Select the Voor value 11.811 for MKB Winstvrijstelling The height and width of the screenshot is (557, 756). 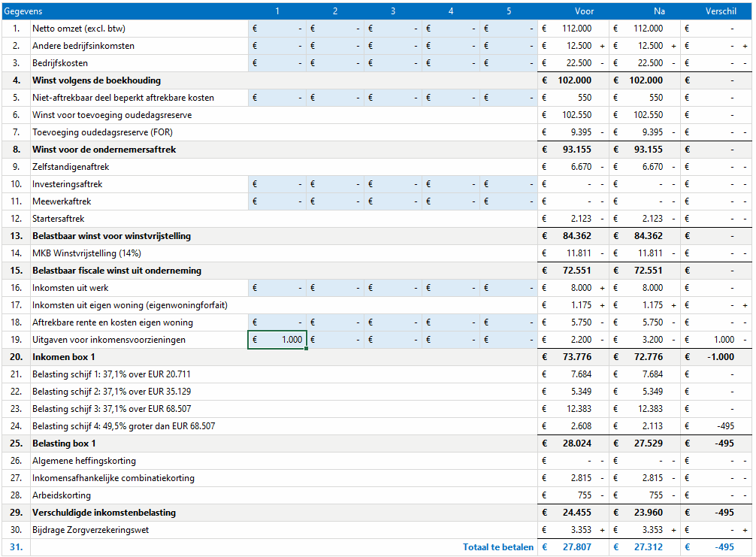579,253
